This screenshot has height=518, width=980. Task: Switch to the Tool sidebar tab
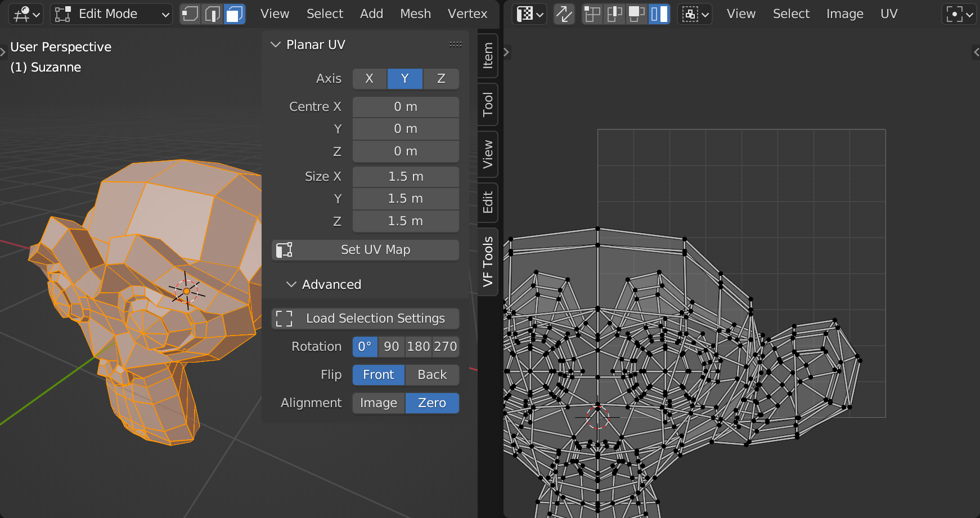488,104
